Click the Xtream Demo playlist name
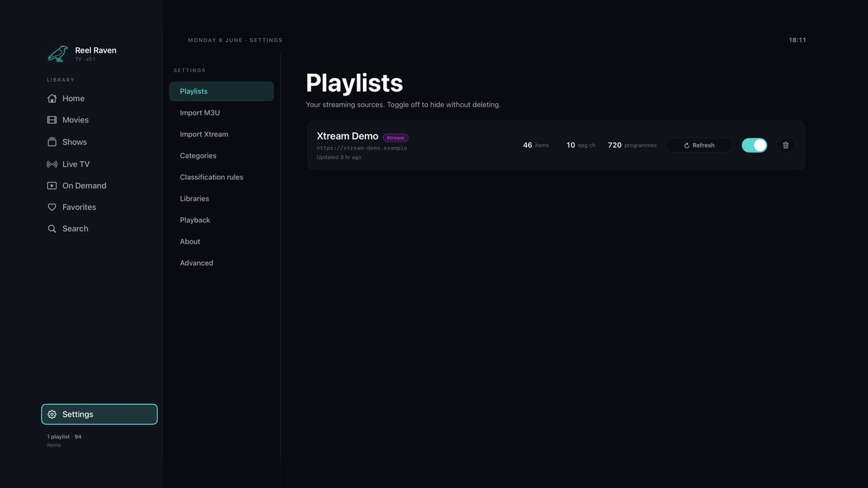 click(347, 136)
